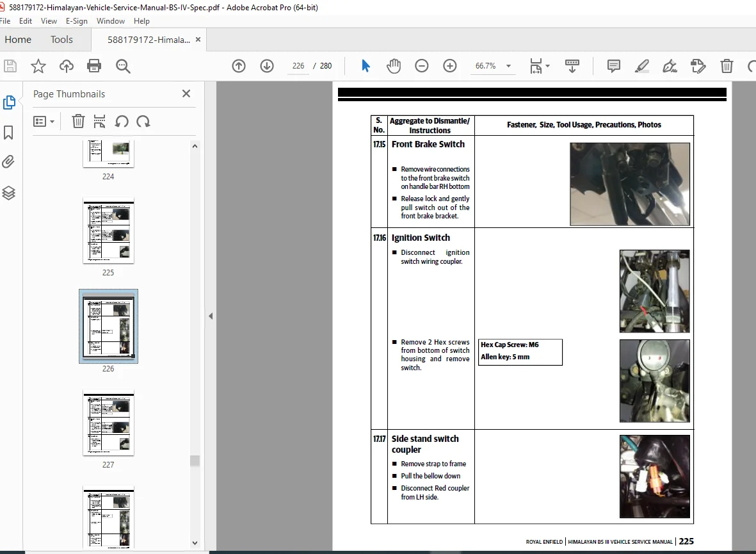Viewport: 756px width, 554px height.
Task: Open the Help menu
Action: [x=141, y=20]
